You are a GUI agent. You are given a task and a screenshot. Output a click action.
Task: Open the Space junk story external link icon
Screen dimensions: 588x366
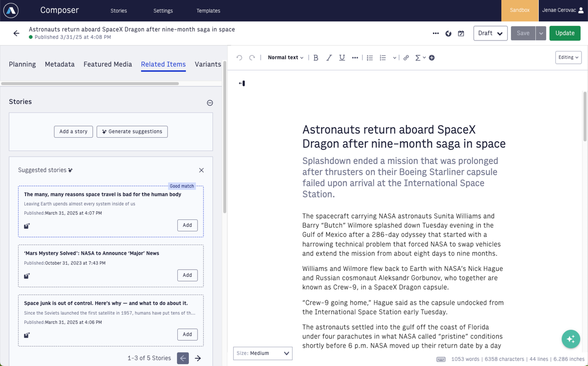click(27, 335)
